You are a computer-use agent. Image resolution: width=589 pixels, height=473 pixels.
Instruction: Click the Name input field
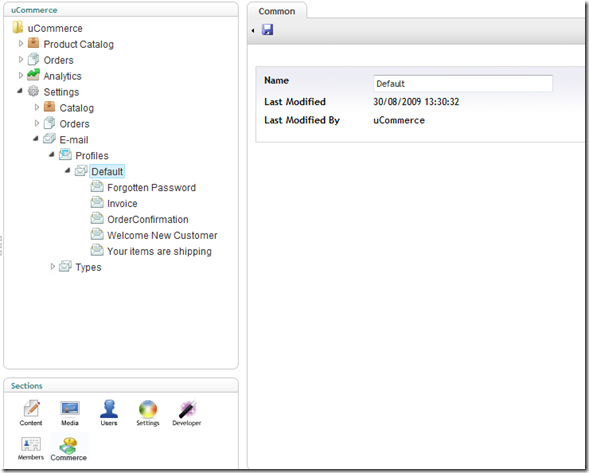point(463,83)
